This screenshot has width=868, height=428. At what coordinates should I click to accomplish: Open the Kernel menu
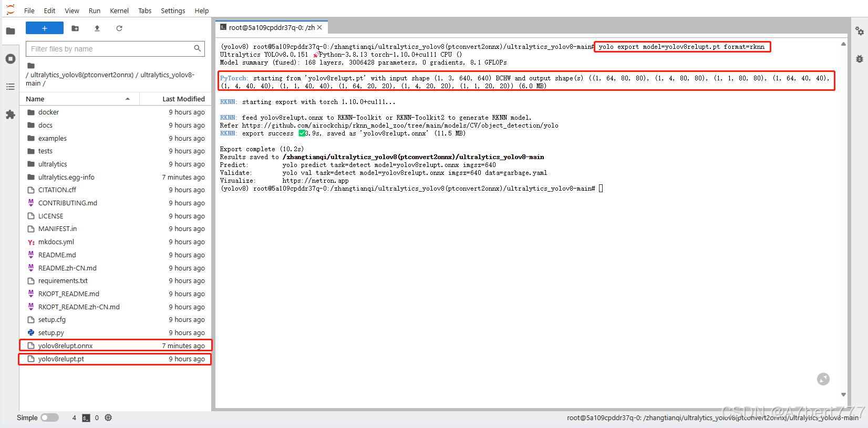click(119, 11)
